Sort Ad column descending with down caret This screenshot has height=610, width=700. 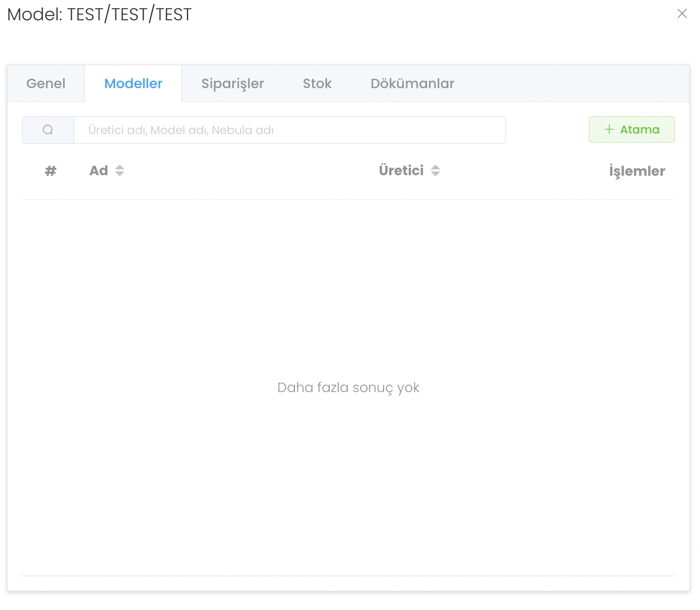(120, 174)
